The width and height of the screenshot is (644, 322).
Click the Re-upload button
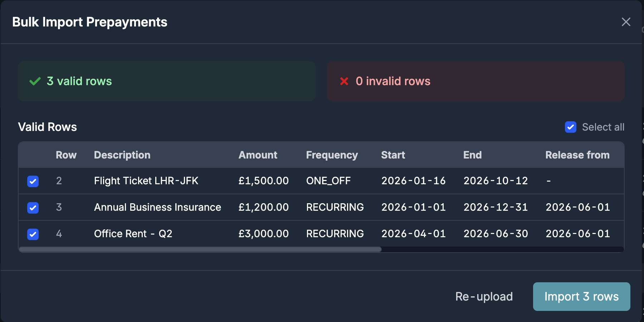[484, 297]
